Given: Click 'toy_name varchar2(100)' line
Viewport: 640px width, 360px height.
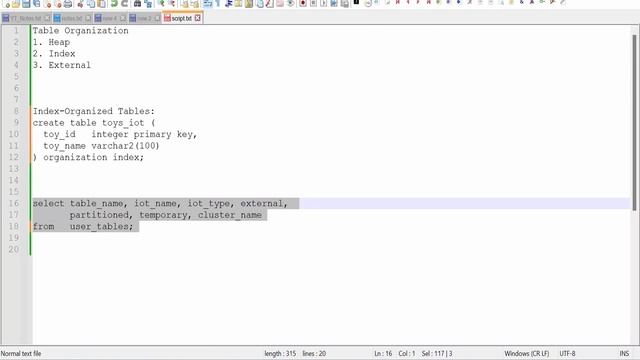Looking at the screenshot, I should pos(101,146).
